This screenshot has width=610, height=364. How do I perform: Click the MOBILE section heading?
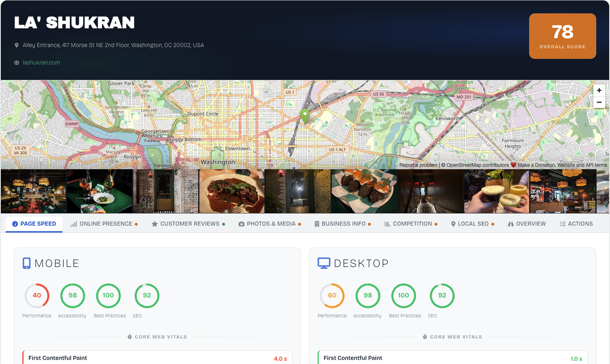pos(57,263)
